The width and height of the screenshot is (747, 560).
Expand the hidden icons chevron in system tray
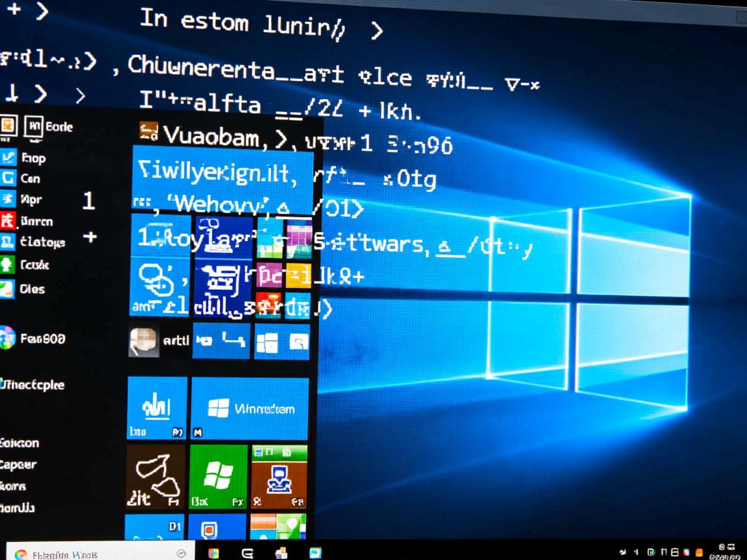[x=624, y=551]
